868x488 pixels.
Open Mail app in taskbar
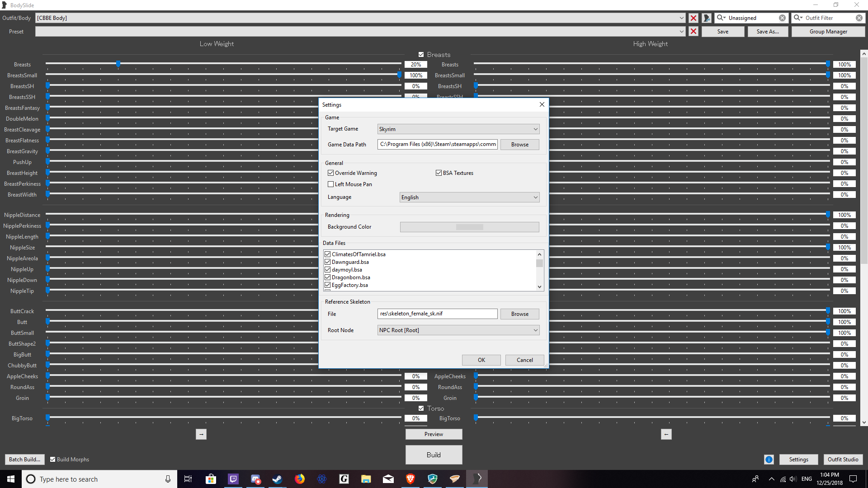388,479
